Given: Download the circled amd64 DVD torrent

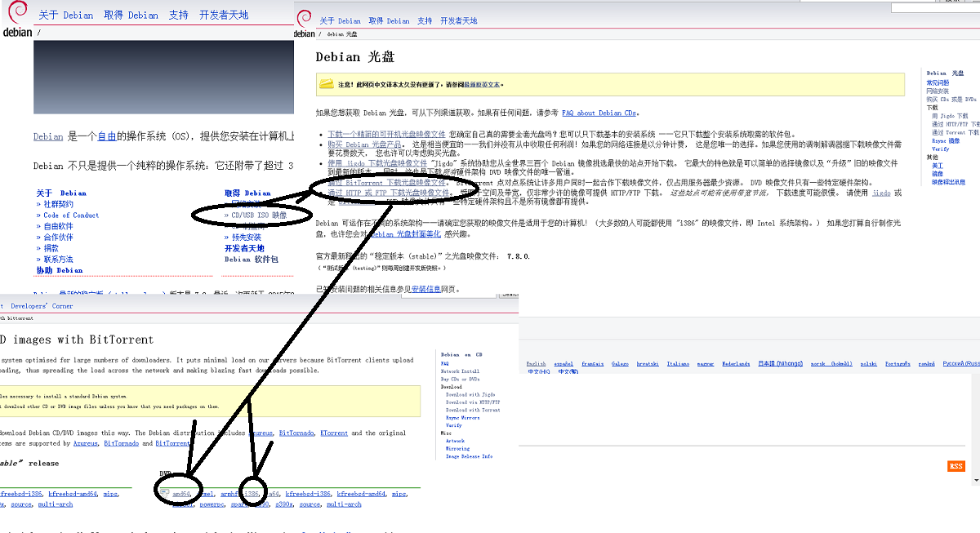Looking at the screenshot, I should pos(181,494).
